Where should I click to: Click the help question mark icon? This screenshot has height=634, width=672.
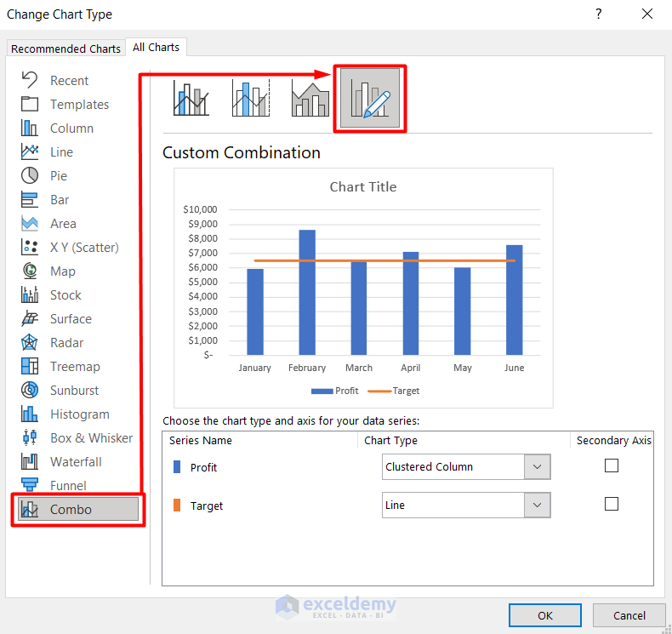tap(598, 14)
